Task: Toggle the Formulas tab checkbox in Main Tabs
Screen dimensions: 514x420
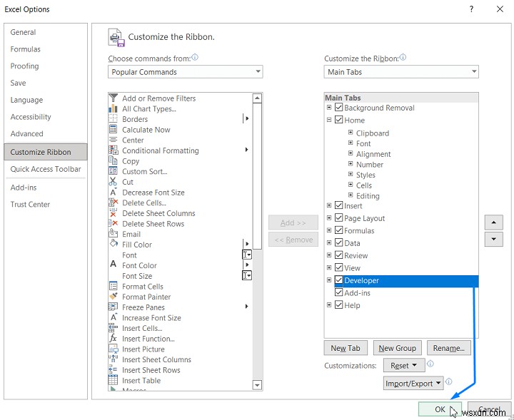Action: (x=338, y=230)
